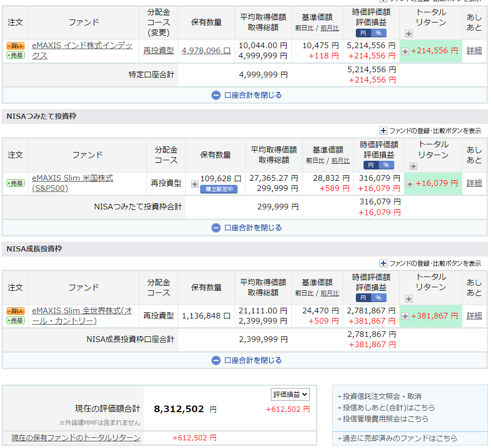Collapse 口座合計を閉じる under NISAつみたて投資枠合計
Screen dimensions: 491x448
click(x=246, y=228)
